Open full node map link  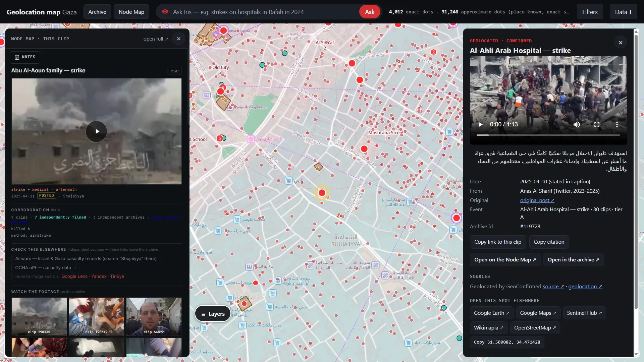click(156, 39)
